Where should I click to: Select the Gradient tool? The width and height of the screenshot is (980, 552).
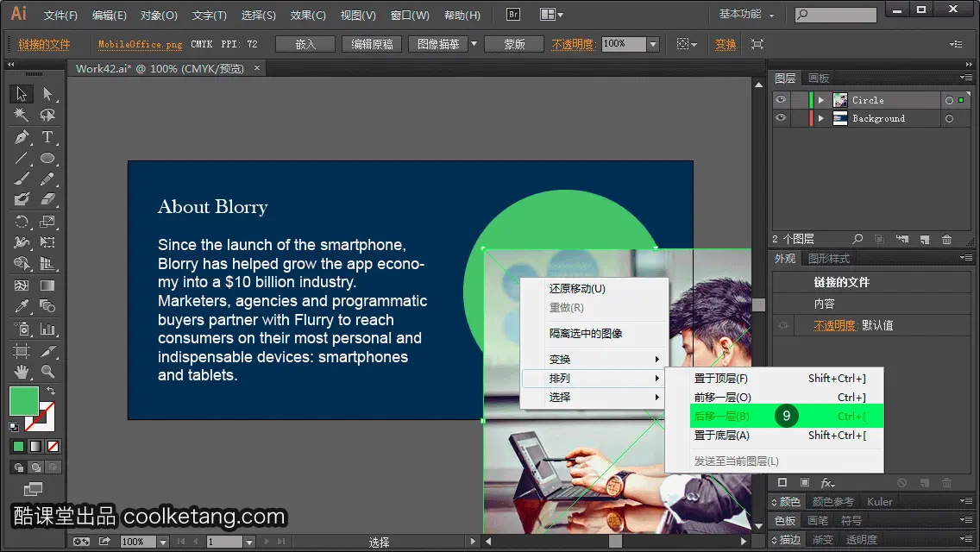click(47, 285)
